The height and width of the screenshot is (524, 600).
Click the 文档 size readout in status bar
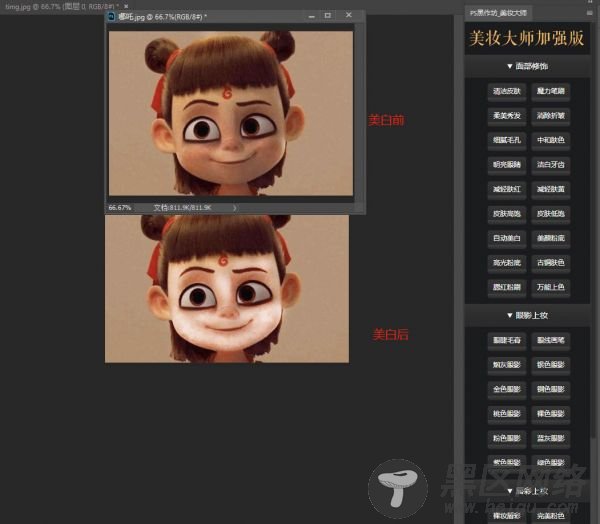tap(182, 208)
